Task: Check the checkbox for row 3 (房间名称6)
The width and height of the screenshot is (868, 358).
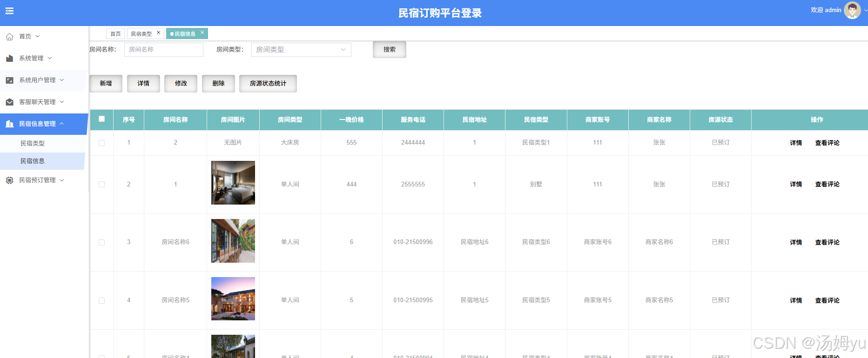Action: coord(101,242)
